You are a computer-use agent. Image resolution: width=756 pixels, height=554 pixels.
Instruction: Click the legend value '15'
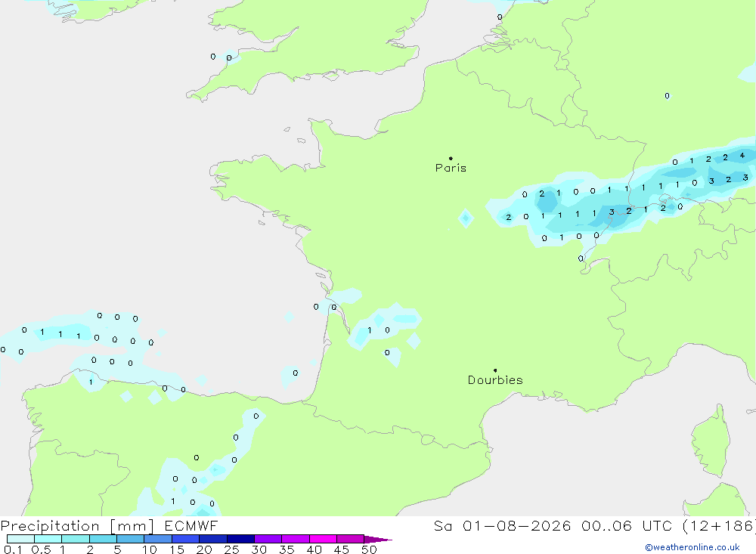click(x=177, y=549)
